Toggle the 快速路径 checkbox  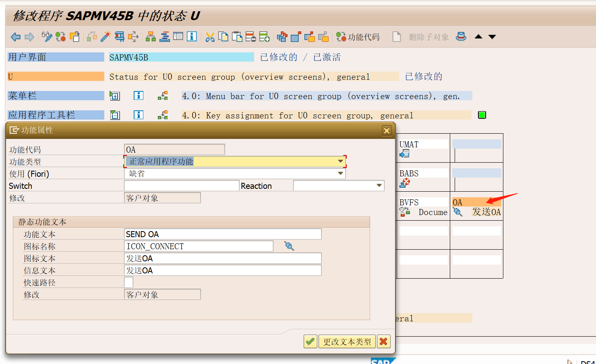129,282
